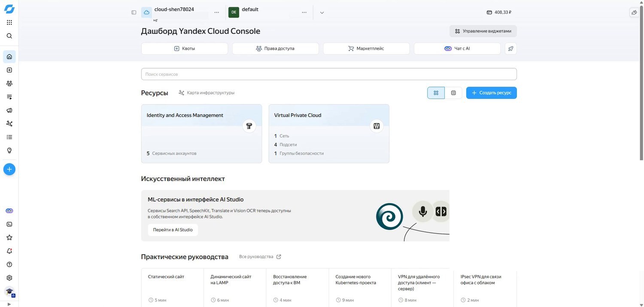The height and width of the screenshot is (307, 644).
Task: Click the IAM helmet icon on the card
Action: click(249, 126)
